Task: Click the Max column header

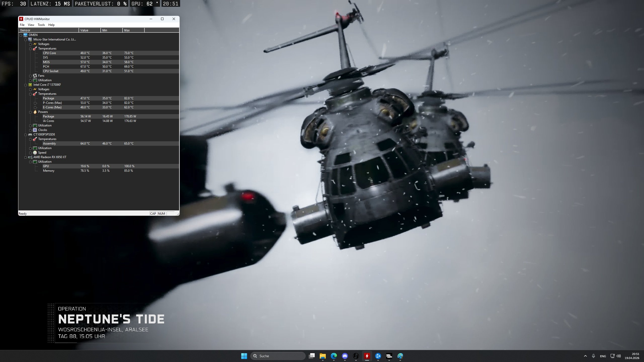Action: (x=133, y=30)
